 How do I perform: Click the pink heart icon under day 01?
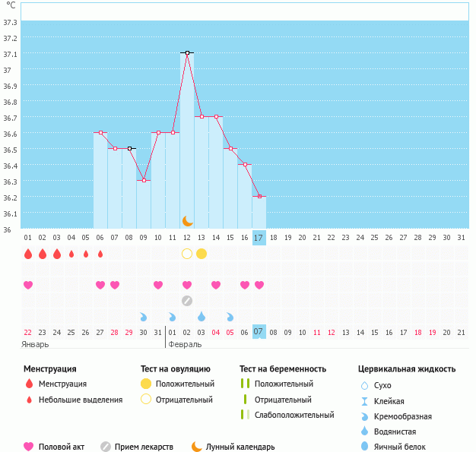(28, 285)
